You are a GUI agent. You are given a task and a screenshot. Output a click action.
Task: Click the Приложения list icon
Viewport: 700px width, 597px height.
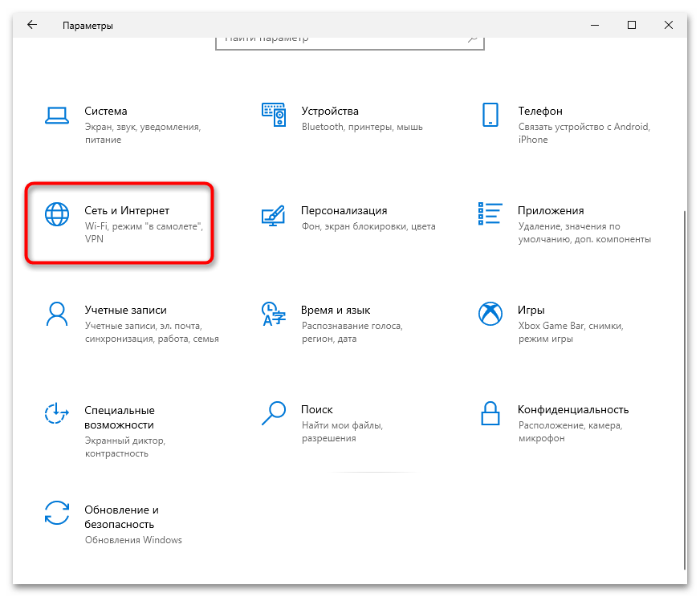click(x=490, y=213)
